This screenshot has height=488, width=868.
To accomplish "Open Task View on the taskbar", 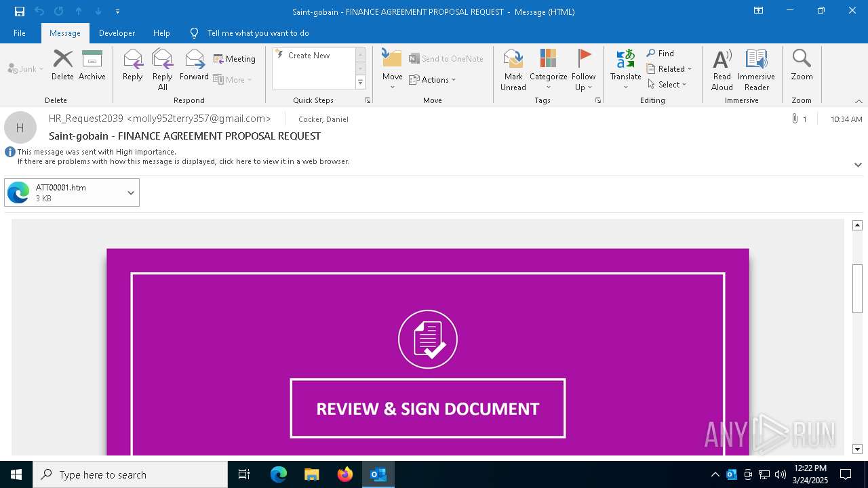I will (x=244, y=474).
